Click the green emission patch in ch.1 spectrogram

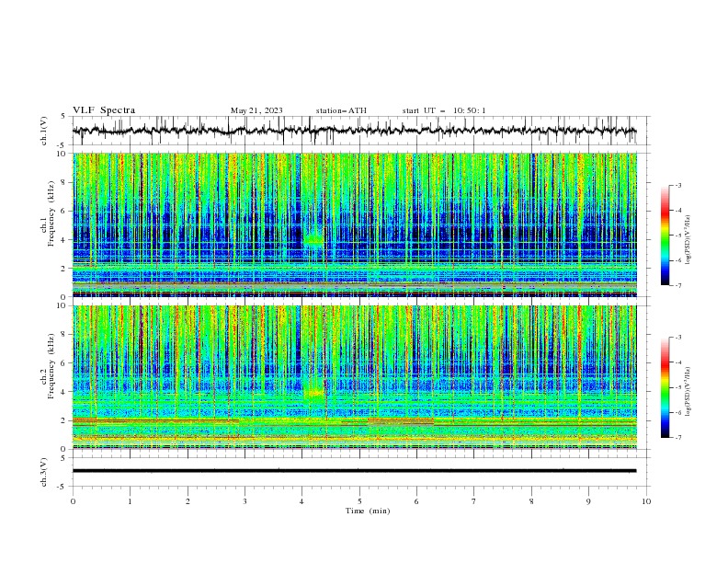pos(313,241)
